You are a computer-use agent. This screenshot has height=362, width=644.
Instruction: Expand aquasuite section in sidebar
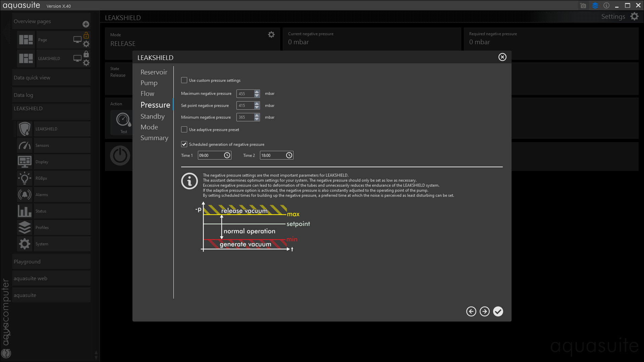(x=51, y=295)
